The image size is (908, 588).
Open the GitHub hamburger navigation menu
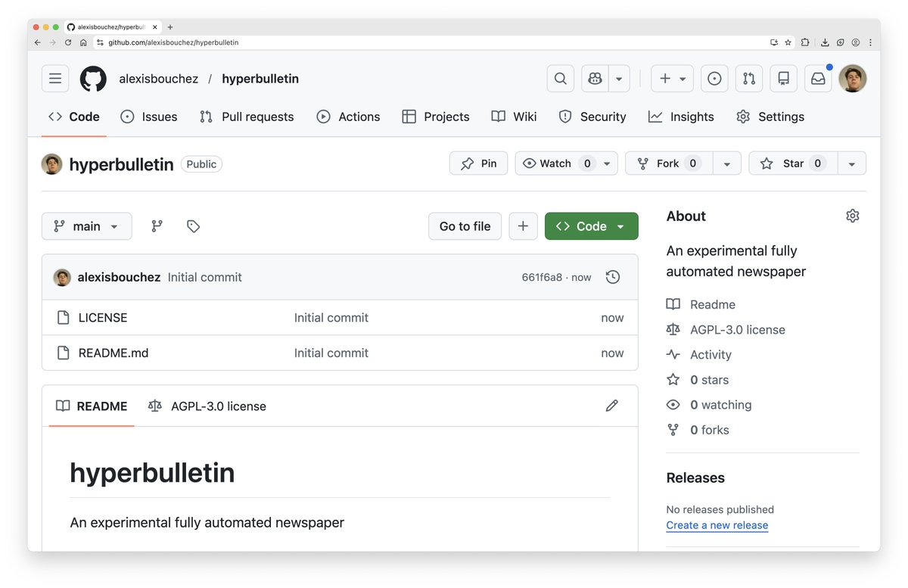(x=55, y=79)
